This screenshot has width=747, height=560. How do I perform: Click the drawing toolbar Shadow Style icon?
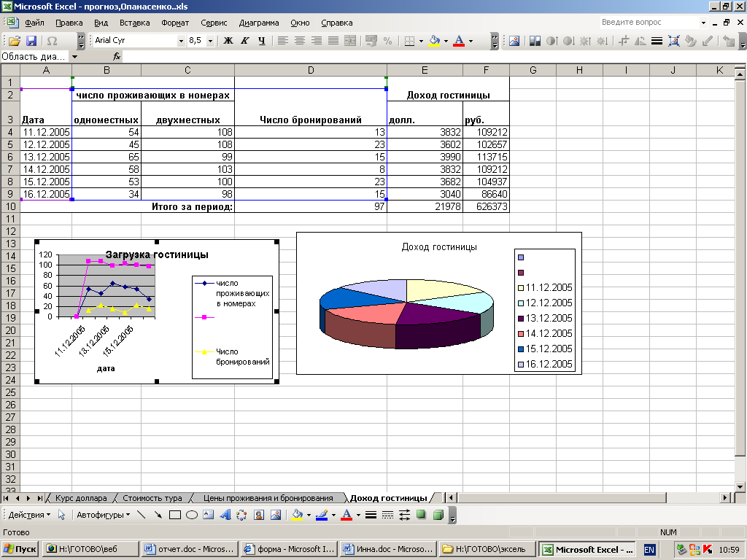[421, 515]
